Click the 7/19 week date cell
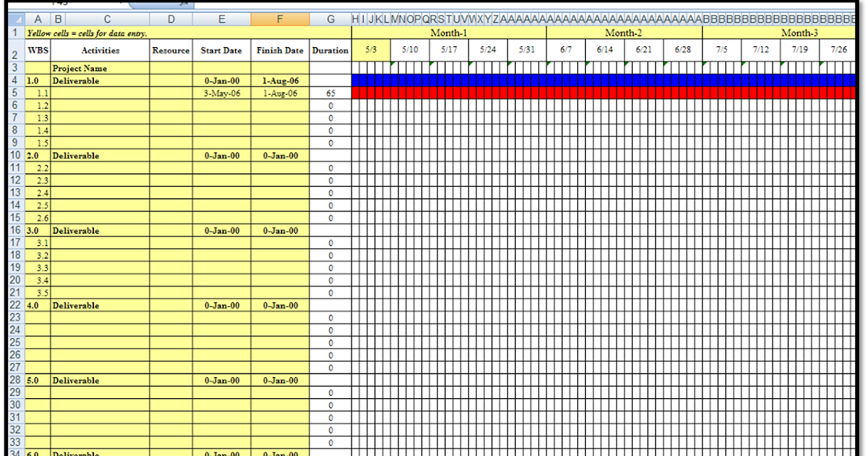 click(800, 50)
